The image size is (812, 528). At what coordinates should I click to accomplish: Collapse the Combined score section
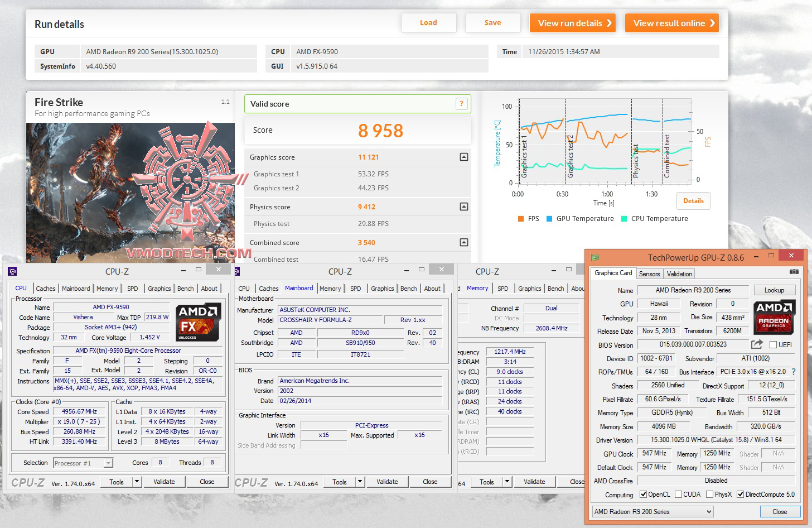[x=463, y=243]
